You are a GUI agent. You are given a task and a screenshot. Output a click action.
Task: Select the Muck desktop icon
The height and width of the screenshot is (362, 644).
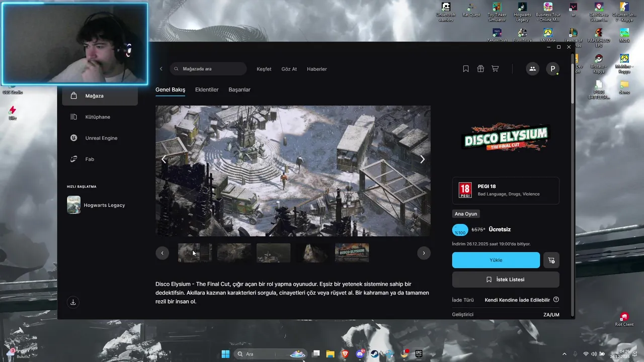[624, 35]
